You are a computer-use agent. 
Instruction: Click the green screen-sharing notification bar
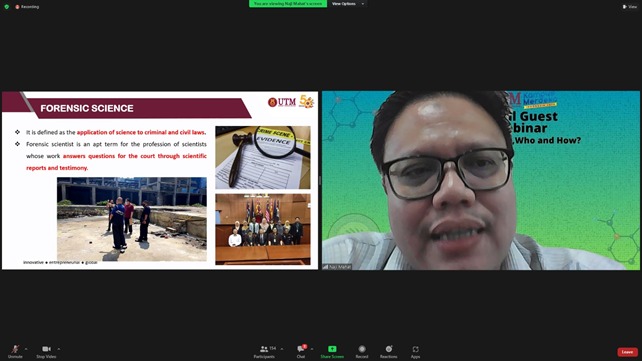(288, 4)
